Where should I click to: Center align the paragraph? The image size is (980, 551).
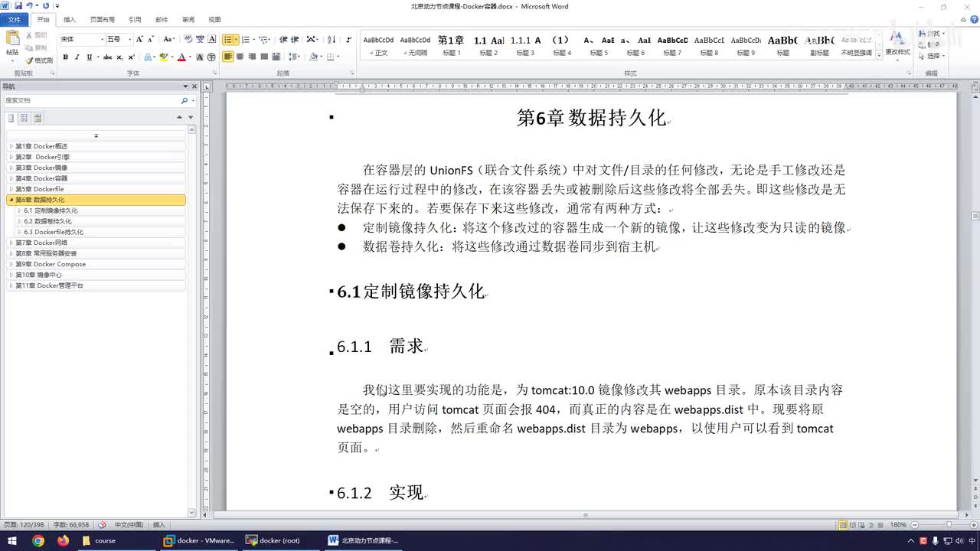click(x=240, y=57)
